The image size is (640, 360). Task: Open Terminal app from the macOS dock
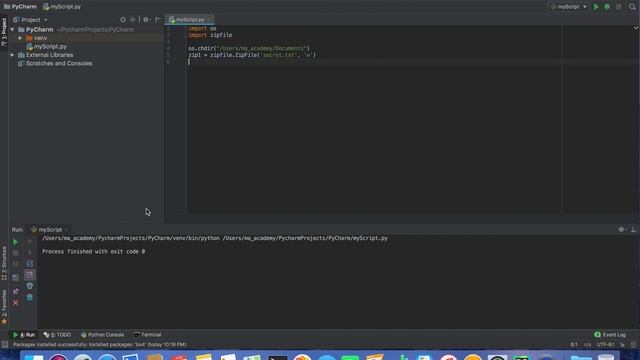pos(278,358)
